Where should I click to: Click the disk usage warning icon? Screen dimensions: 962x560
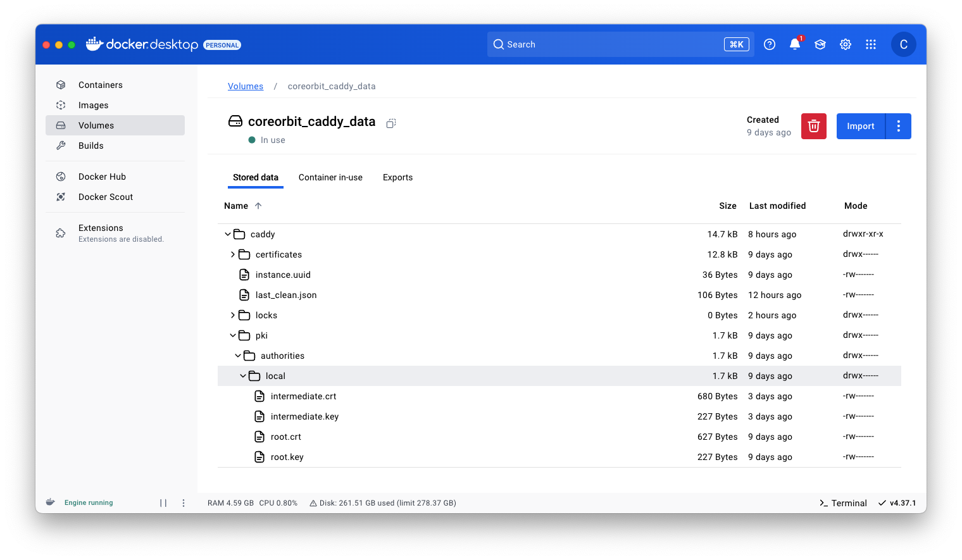pyautogui.click(x=313, y=504)
